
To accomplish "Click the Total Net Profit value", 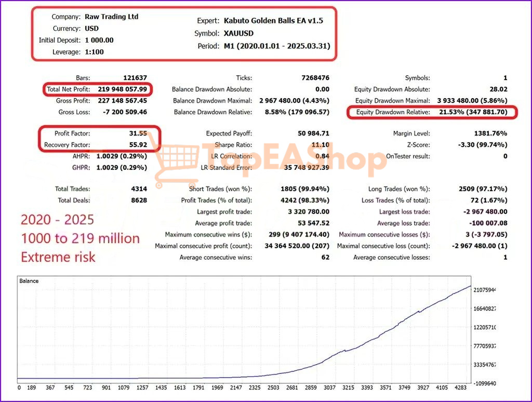I will point(122,89).
